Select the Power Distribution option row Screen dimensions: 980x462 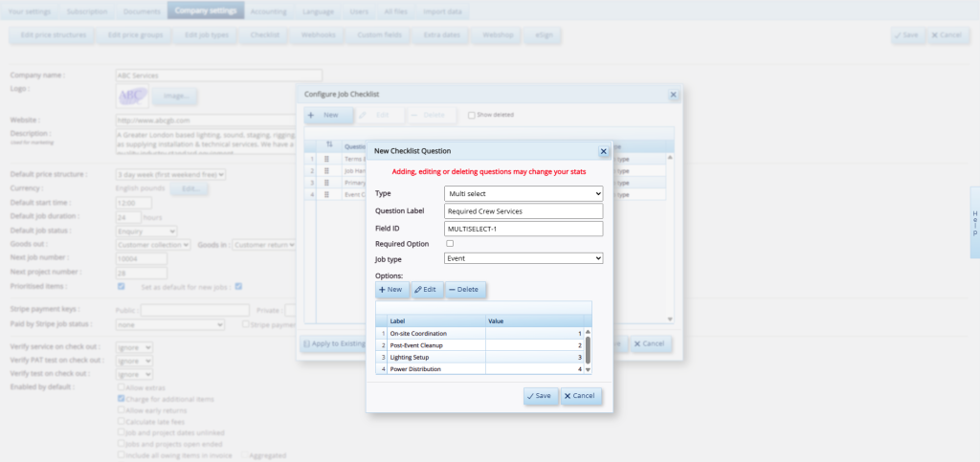coord(480,369)
